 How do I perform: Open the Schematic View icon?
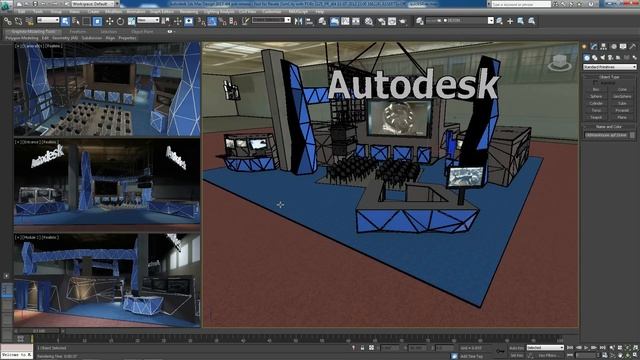coord(356,21)
